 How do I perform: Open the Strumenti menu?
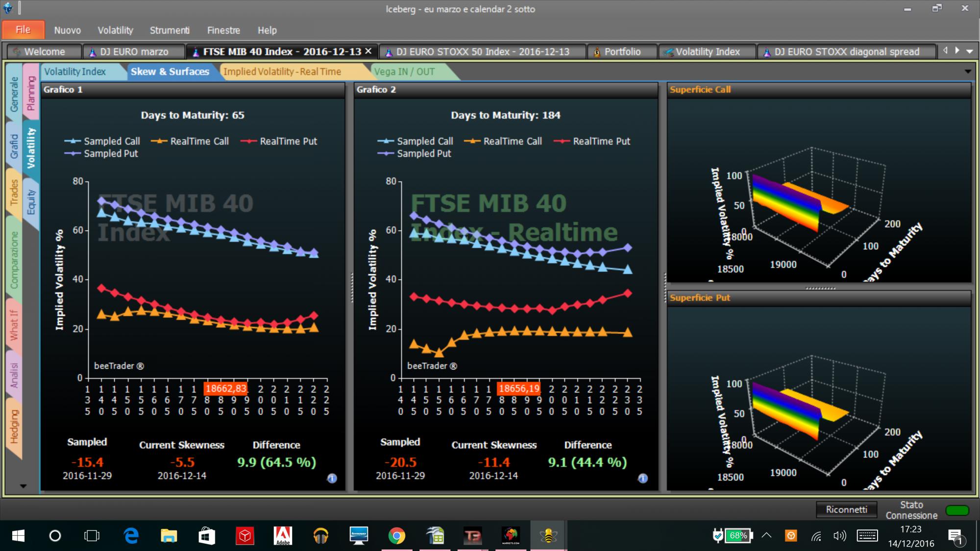point(170,30)
